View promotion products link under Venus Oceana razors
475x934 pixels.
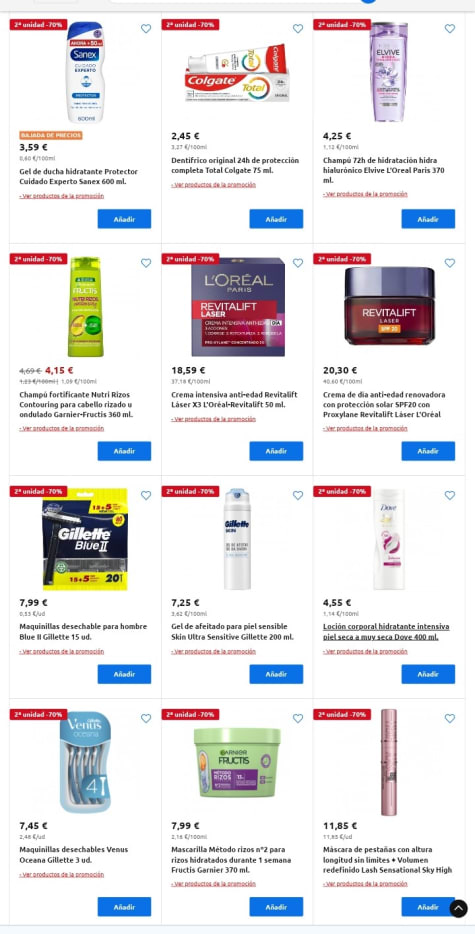[x=61, y=874]
